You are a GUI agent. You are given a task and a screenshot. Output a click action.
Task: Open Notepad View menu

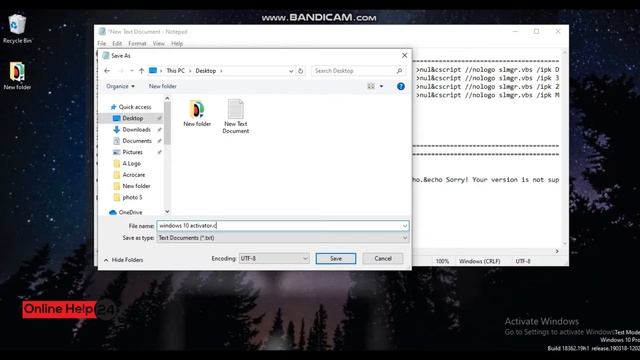click(x=158, y=43)
